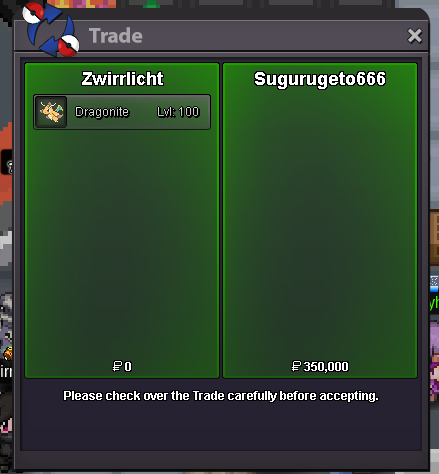439x474 pixels.
Task: Click the Sugurugeto666 player name header
Action: (x=320, y=79)
